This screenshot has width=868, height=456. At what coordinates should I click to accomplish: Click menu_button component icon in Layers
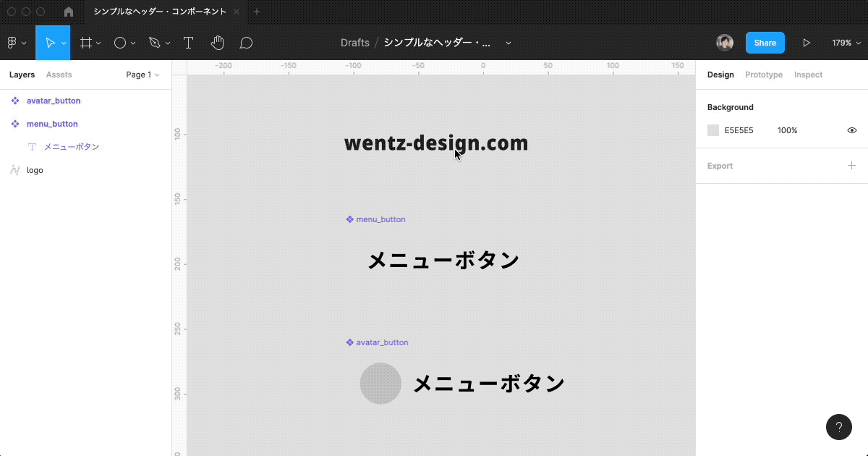click(15, 124)
